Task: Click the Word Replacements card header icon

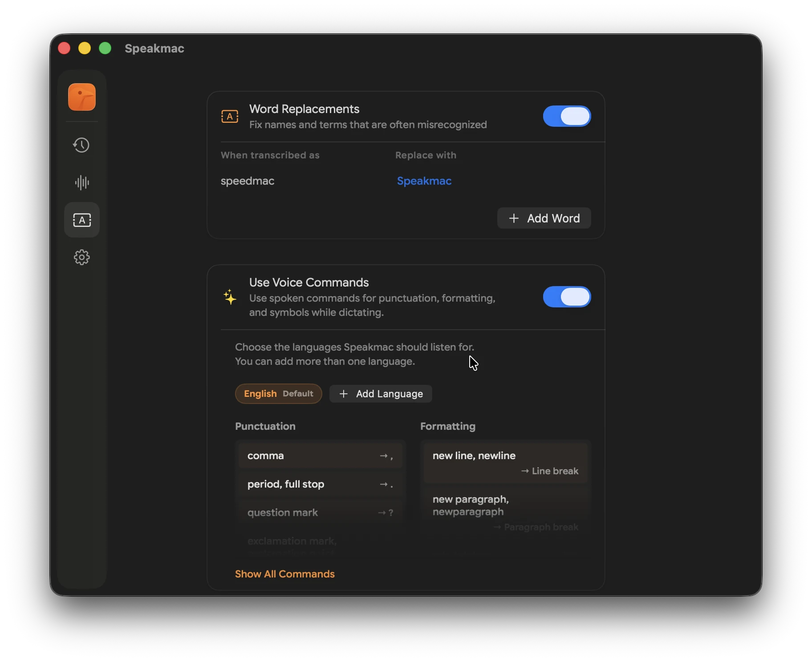Action: [230, 117]
